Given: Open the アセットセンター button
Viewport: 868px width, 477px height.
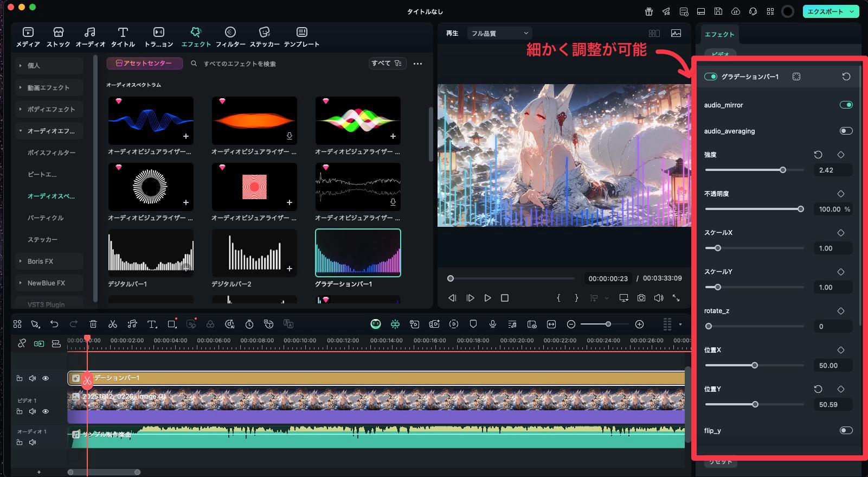Looking at the screenshot, I should 143,63.
